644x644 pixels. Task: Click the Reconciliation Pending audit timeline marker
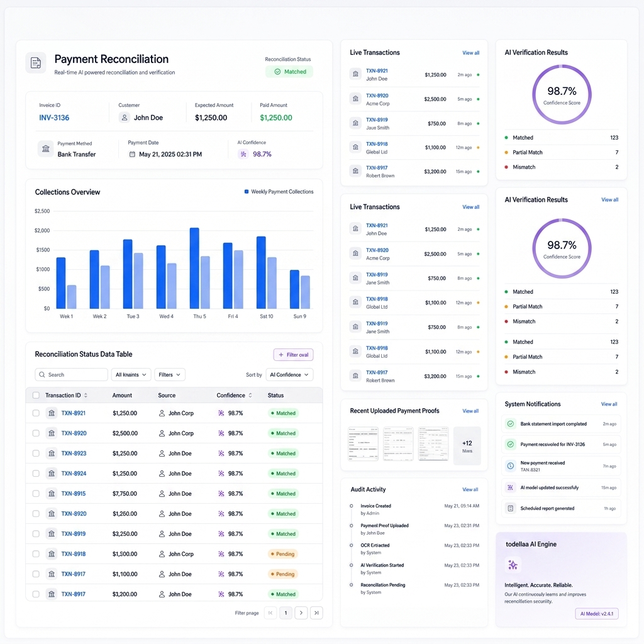coord(351,585)
